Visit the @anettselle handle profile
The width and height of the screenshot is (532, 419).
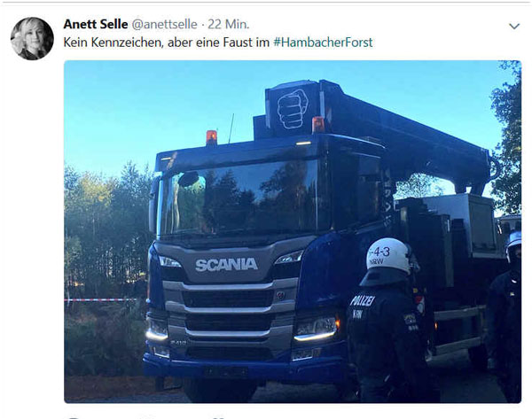[x=164, y=24]
